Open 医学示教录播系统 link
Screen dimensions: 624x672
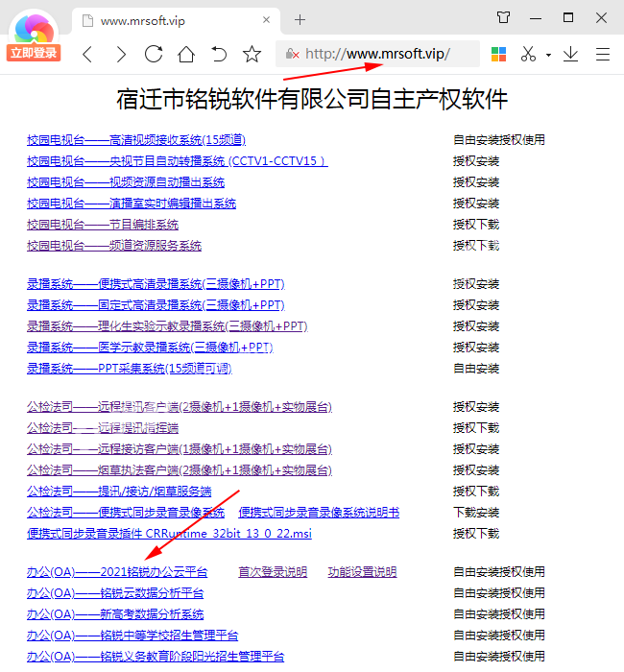150,348
